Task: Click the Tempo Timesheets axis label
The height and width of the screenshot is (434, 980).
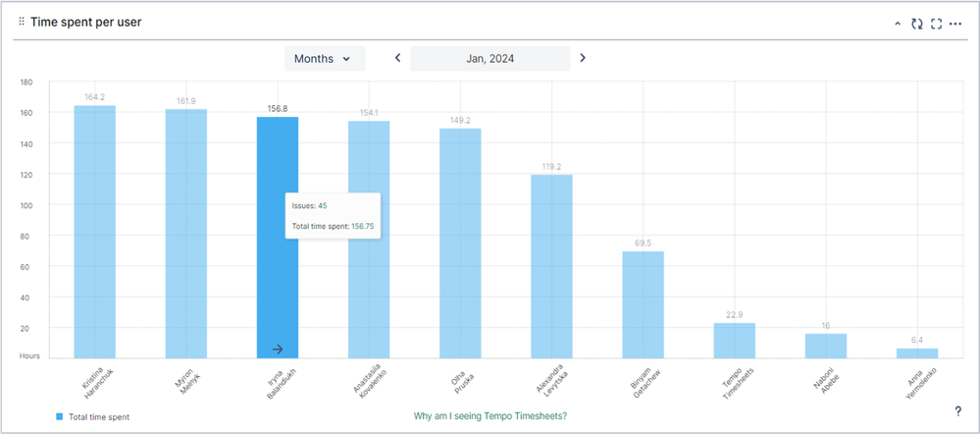Action: (738, 382)
